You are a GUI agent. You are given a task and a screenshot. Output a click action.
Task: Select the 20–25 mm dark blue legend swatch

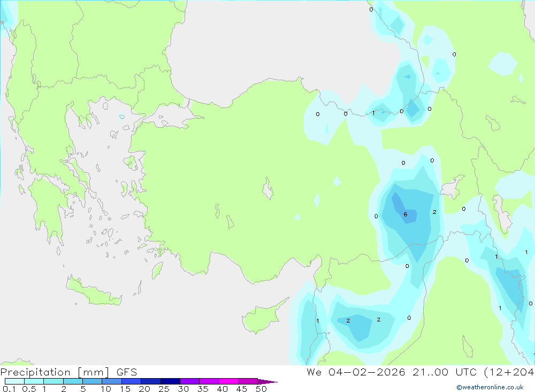151,381
